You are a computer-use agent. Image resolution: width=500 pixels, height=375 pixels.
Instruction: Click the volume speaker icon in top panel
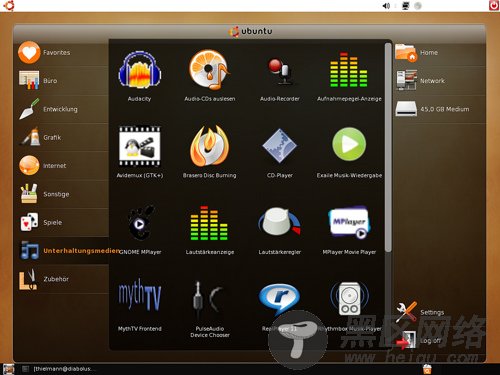click(387, 6)
